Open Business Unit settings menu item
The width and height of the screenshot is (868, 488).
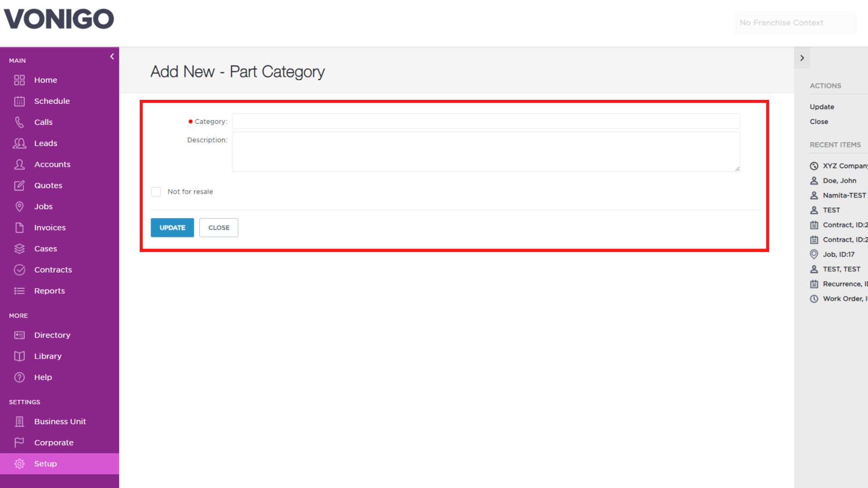[60, 422]
